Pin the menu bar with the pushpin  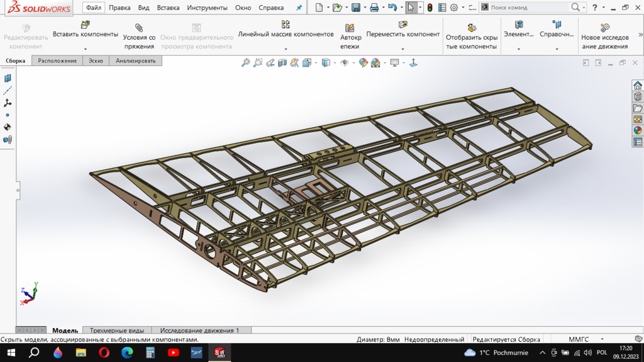299,8
